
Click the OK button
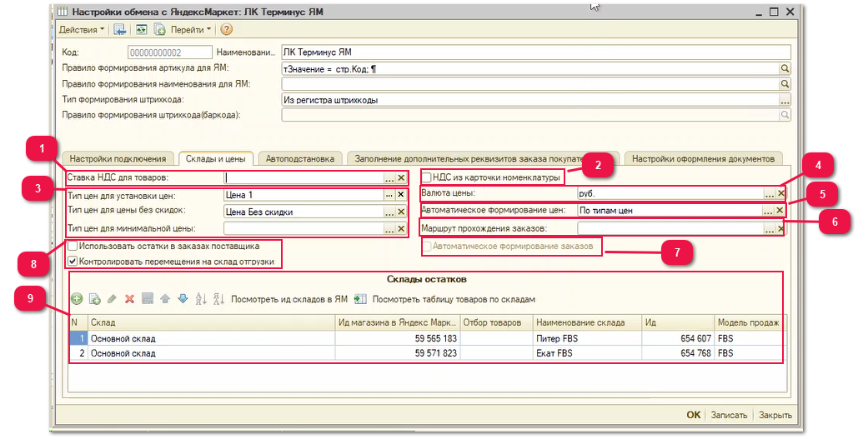(x=693, y=415)
